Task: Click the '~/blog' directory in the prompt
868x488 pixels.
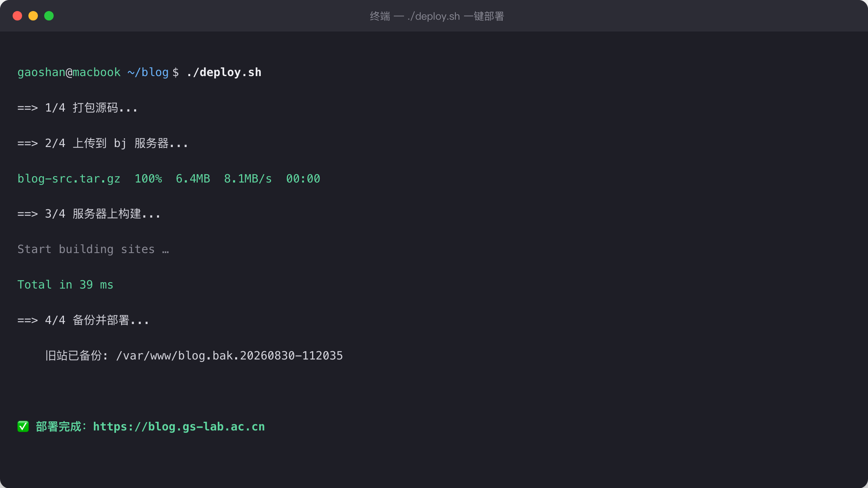Action: click(148, 73)
